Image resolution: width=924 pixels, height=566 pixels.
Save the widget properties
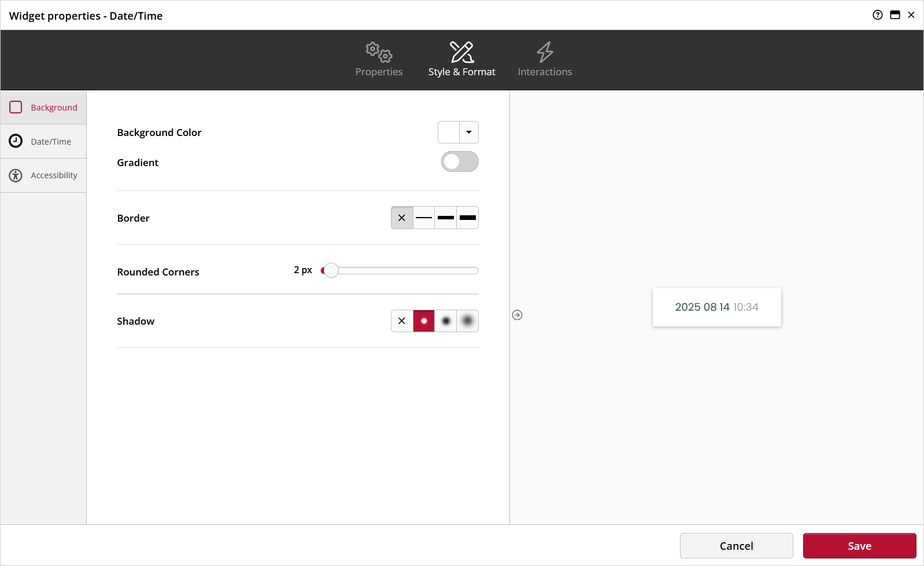859,546
